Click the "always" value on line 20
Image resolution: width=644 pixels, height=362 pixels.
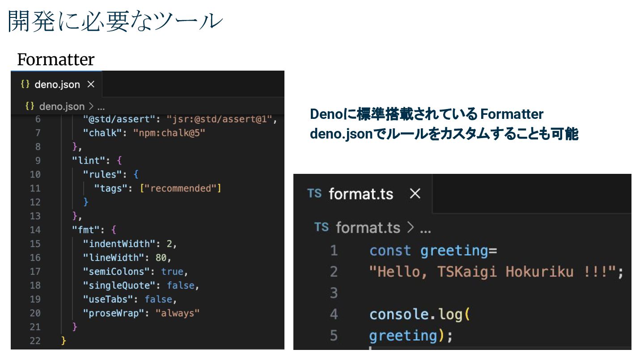(x=178, y=313)
